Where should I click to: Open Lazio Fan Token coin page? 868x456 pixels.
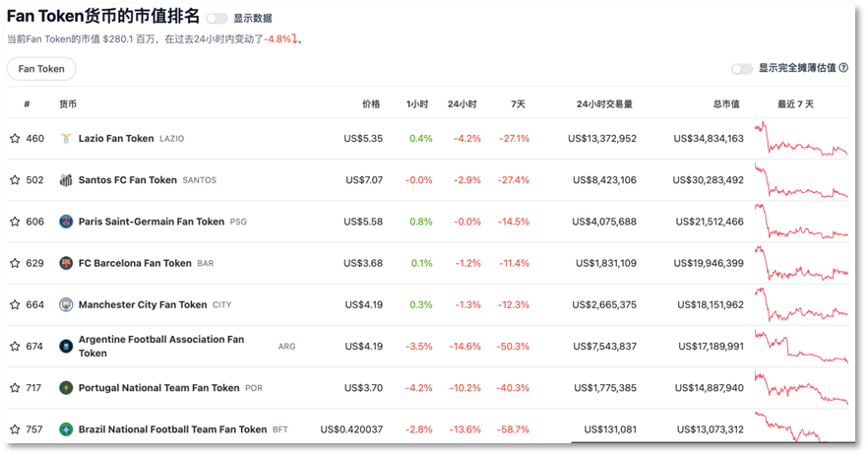coord(116,139)
